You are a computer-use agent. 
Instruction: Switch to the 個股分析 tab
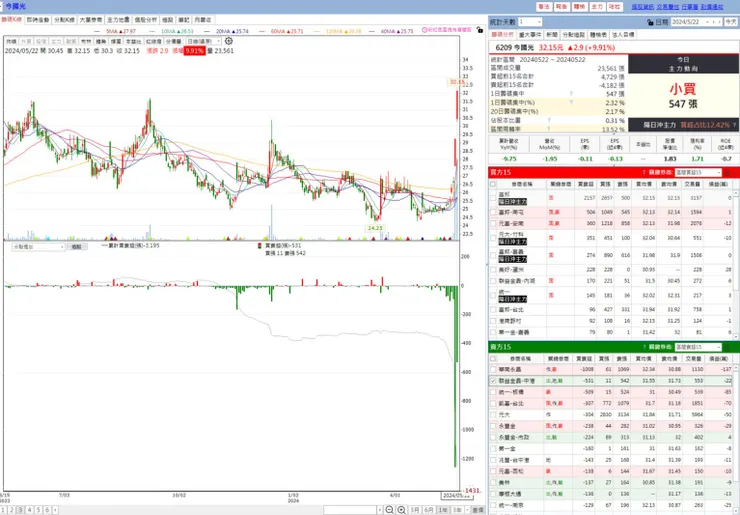point(145,20)
